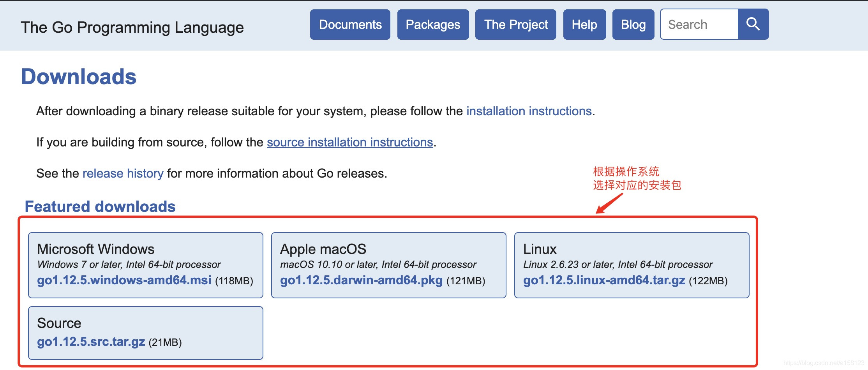Open the Documents menu
Viewport: 868px width, 370px height.
pyautogui.click(x=350, y=25)
